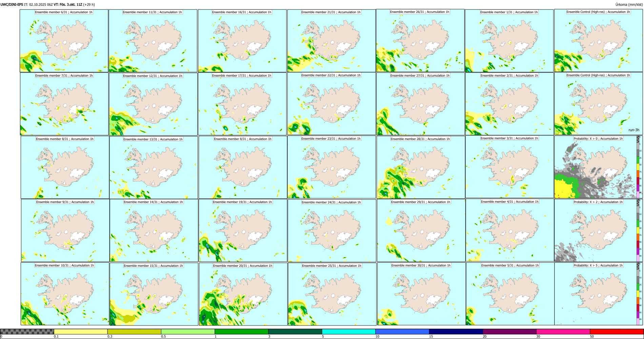Open the Ensemble member 27/31 map

[421, 104]
